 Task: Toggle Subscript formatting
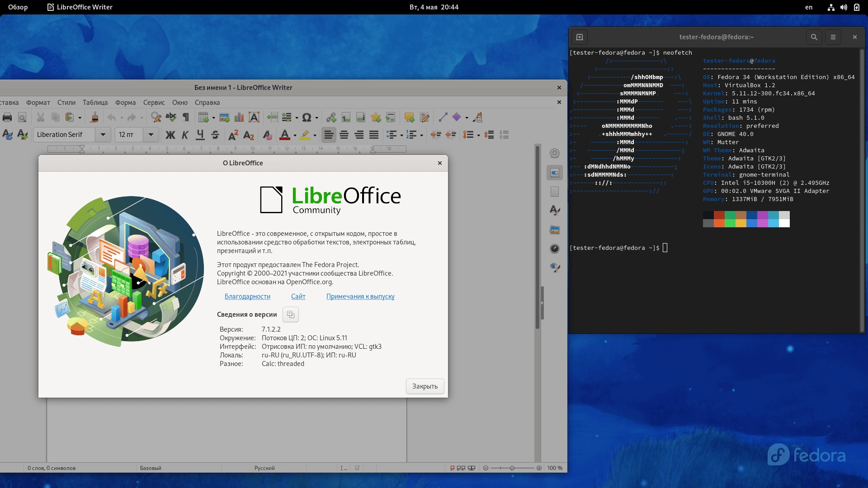click(249, 135)
